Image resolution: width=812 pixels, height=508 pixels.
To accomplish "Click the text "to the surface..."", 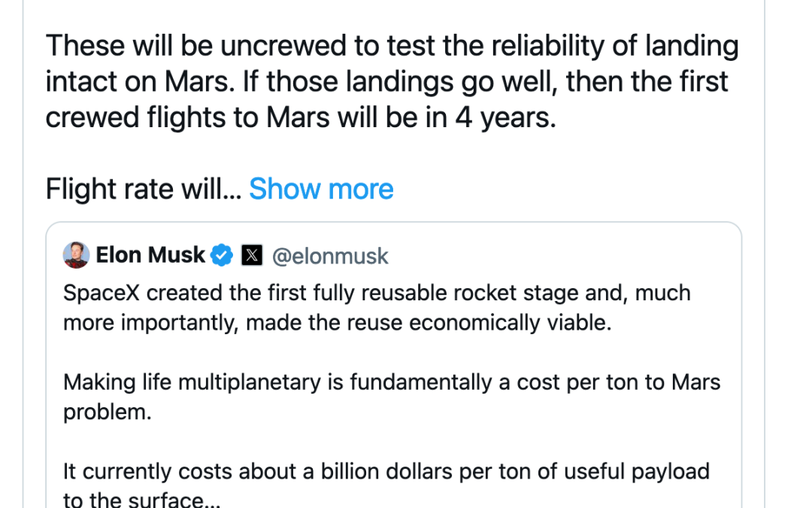I will click(x=134, y=500).
